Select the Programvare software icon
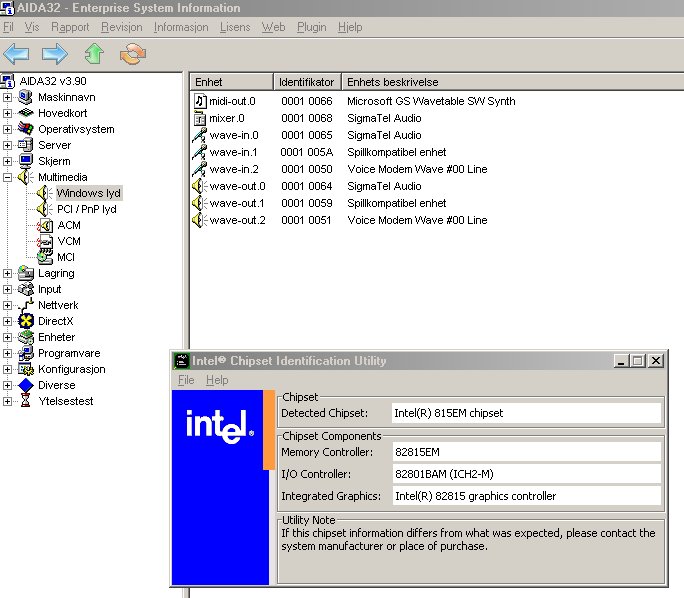 pos(26,353)
